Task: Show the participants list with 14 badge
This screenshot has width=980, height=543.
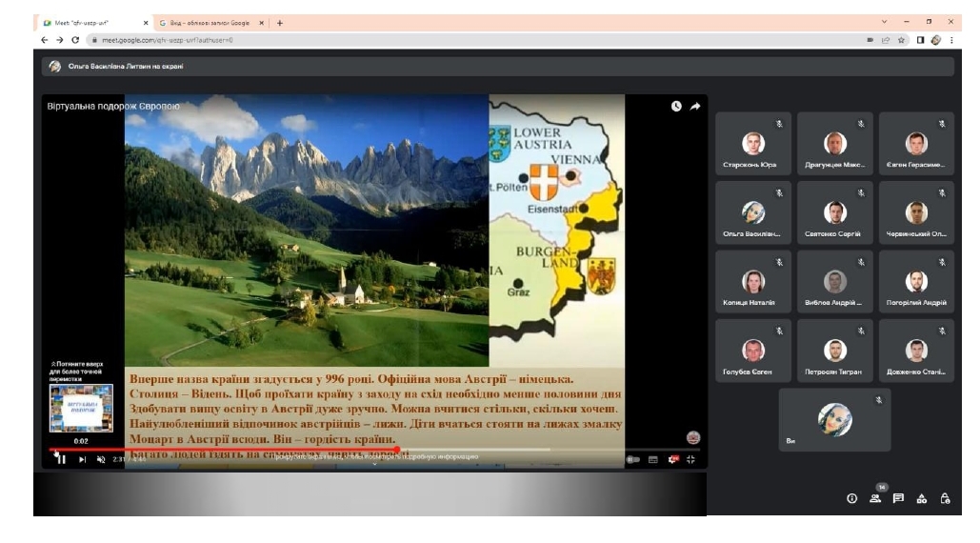Action: pyautogui.click(x=875, y=498)
